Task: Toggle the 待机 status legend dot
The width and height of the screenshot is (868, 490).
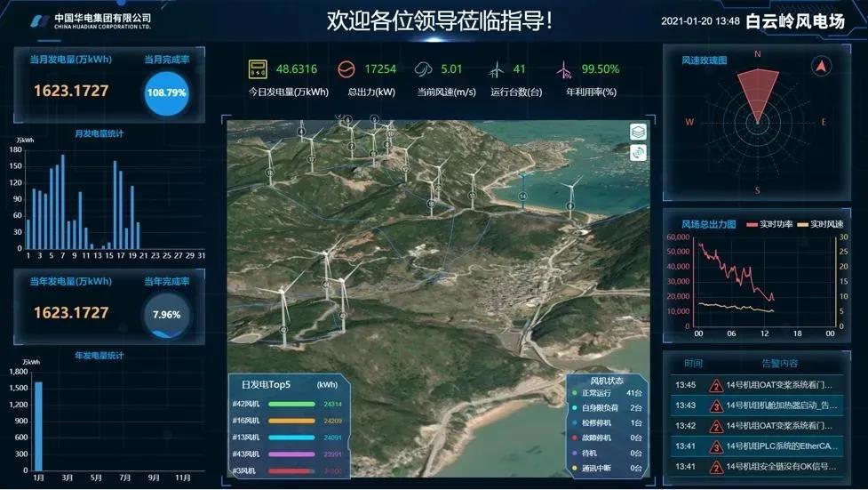Action: tap(575, 453)
